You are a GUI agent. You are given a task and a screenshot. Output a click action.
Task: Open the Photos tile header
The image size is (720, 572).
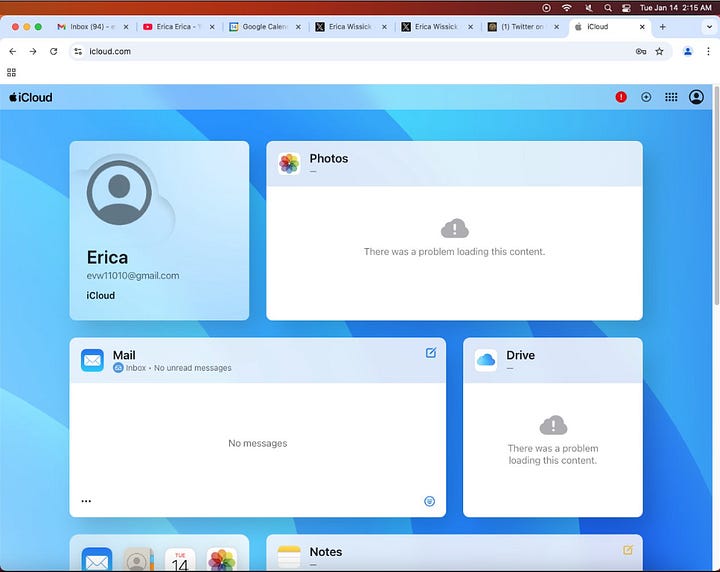tap(454, 163)
